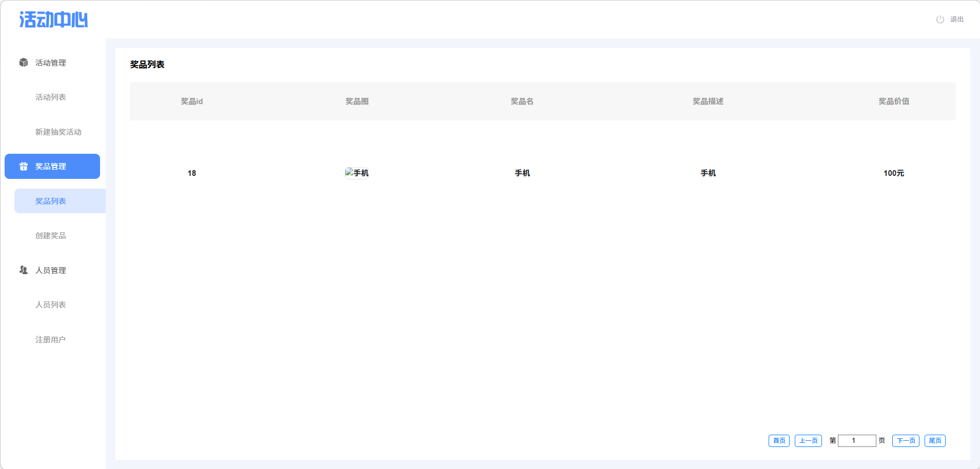Click the 100元 prize value cell
The image size is (980, 469).
(894, 173)
